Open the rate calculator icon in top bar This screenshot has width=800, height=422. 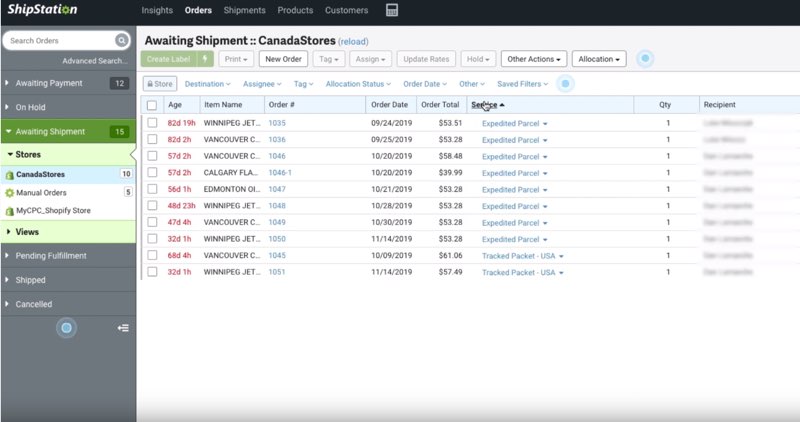click(391, 10)
